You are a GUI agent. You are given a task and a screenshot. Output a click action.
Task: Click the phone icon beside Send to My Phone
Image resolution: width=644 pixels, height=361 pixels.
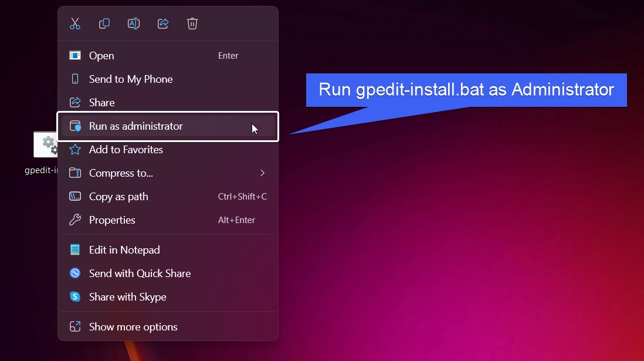click(75, 79)
